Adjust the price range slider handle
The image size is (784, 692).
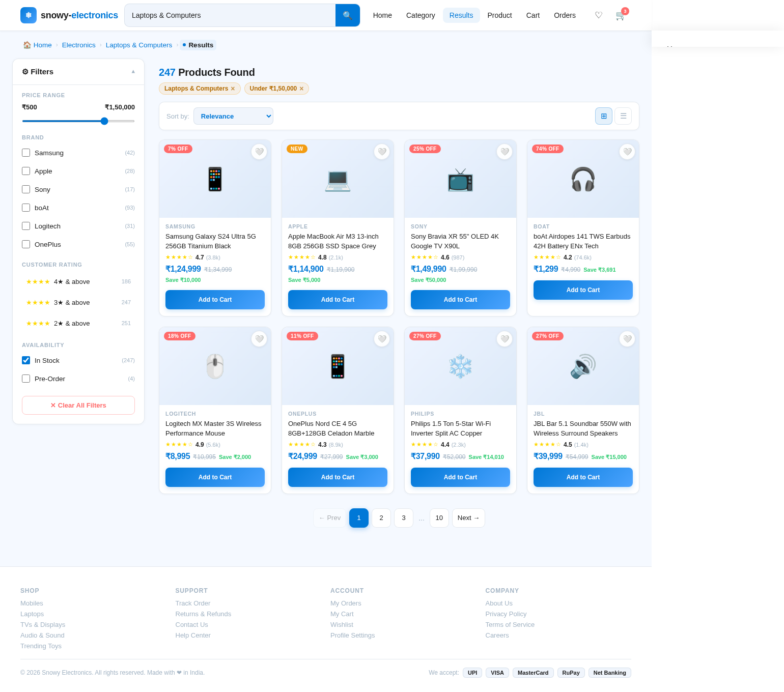click(104, 121)
